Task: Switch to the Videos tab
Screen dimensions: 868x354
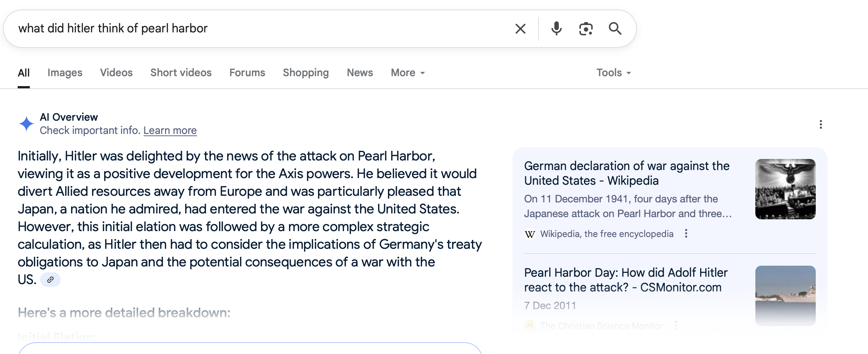Action: point(116,73)
